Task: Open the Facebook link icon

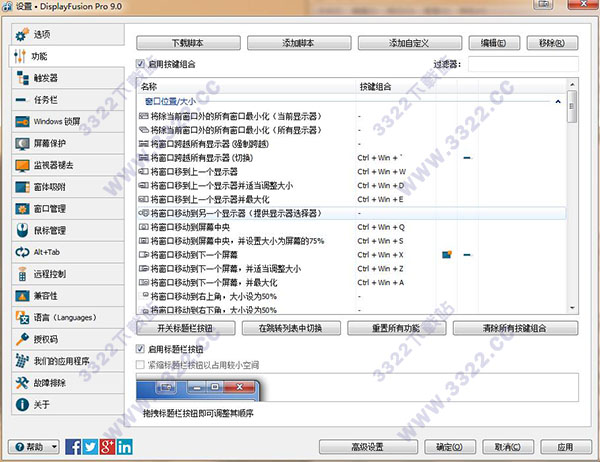Action: click(73, 447)
